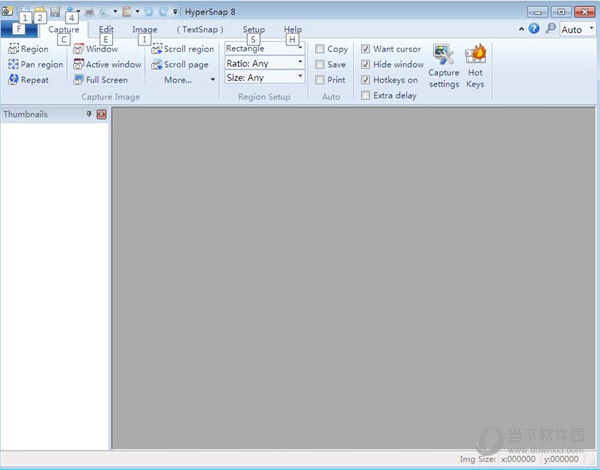Click the Active window capture icon
This screenshot has height=470, width=600.
click(78, 64)
